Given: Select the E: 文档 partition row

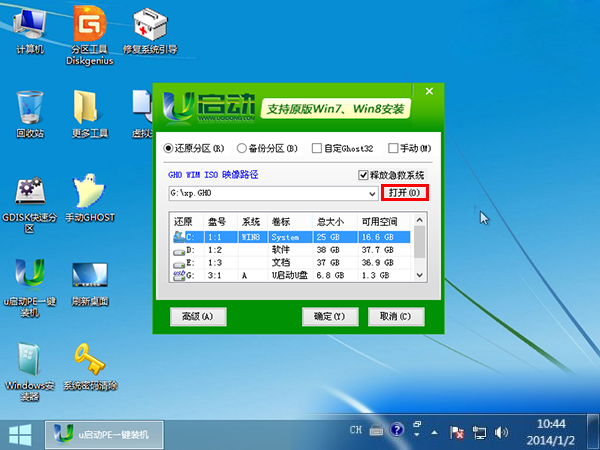Looking at the screenshot, I should (x=291, y=262).
